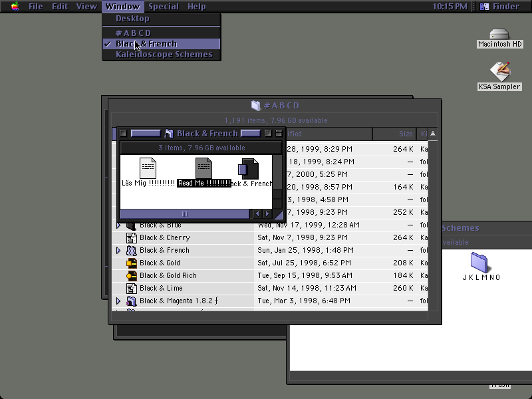Click the Black & Lime file name
Image resolution: width=532 pixels, height=399 pixels.
(x=161, y=288)
